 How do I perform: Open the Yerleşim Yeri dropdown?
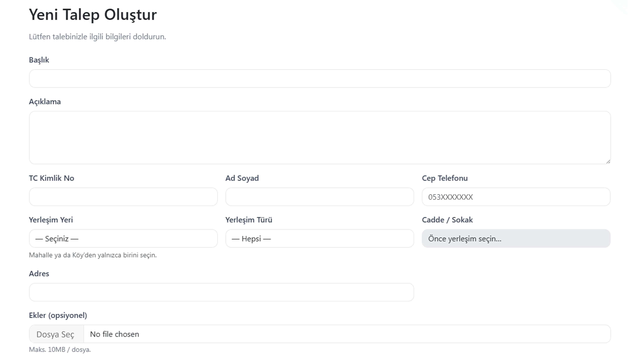(x=123, y=239)
